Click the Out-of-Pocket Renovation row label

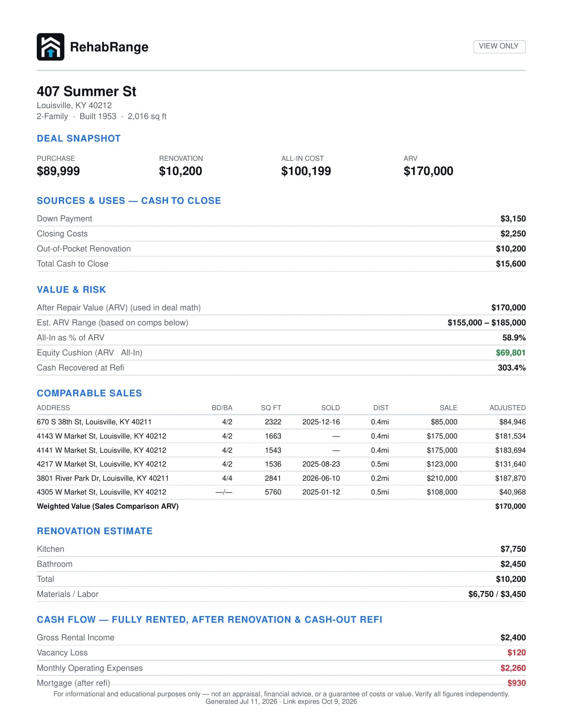(84, 249)
